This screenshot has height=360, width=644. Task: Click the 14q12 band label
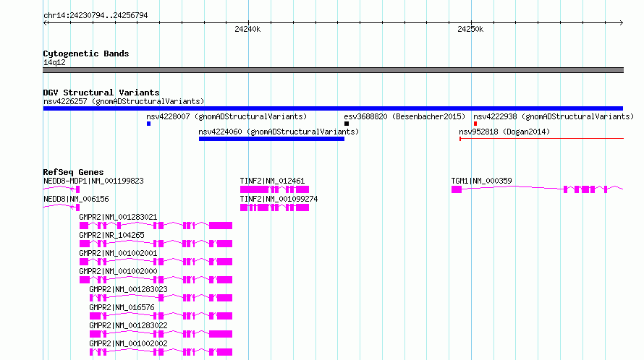(x=54, y=62)
